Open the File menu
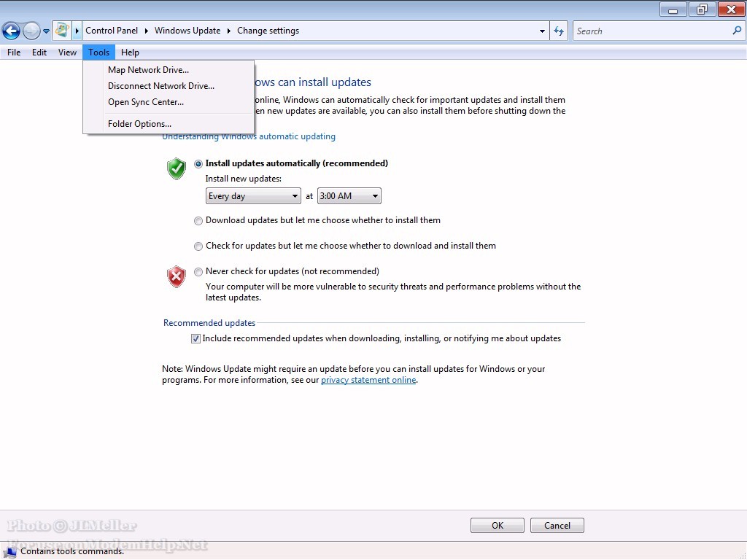This screenshot has height=560, width=747. (14, 52)
